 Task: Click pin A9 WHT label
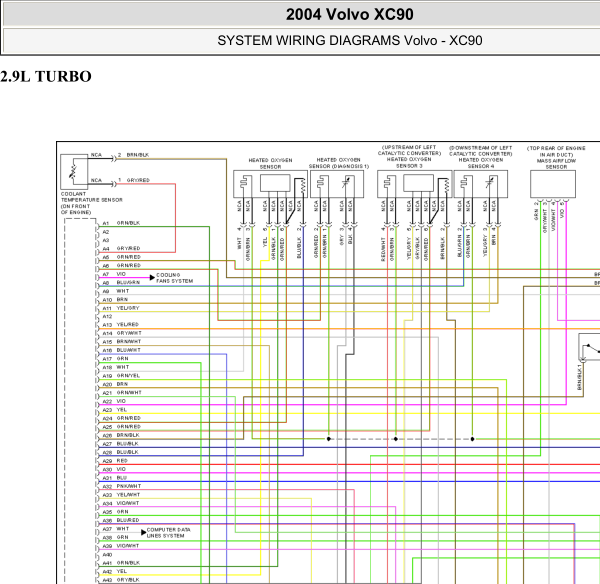pos(116,291)
